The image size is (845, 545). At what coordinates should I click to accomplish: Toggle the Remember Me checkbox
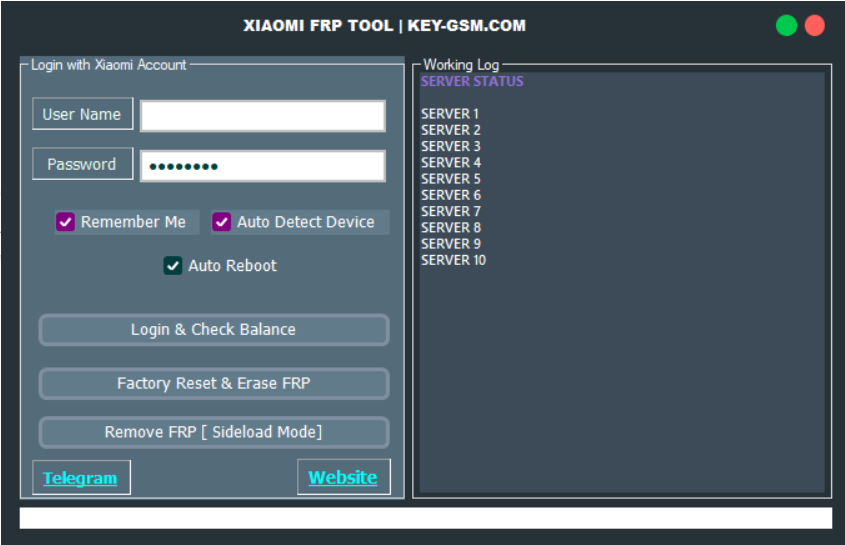coord(66,222)
